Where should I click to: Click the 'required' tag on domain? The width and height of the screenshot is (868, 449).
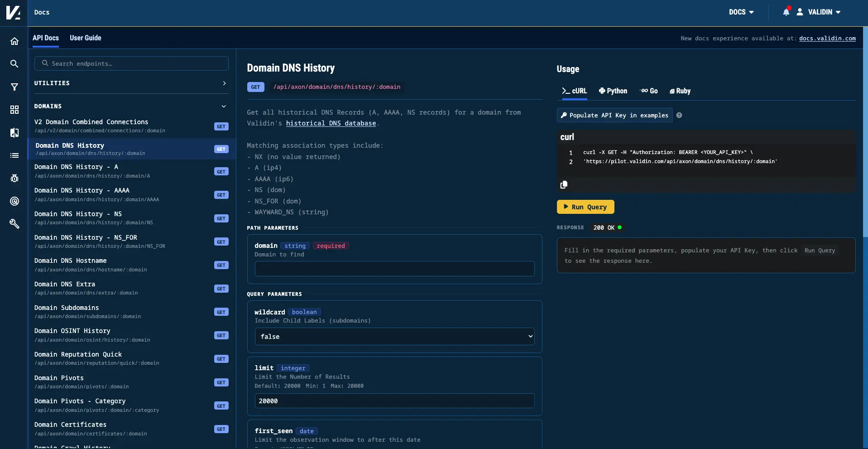pyautogui.click(x=331, y=246)
